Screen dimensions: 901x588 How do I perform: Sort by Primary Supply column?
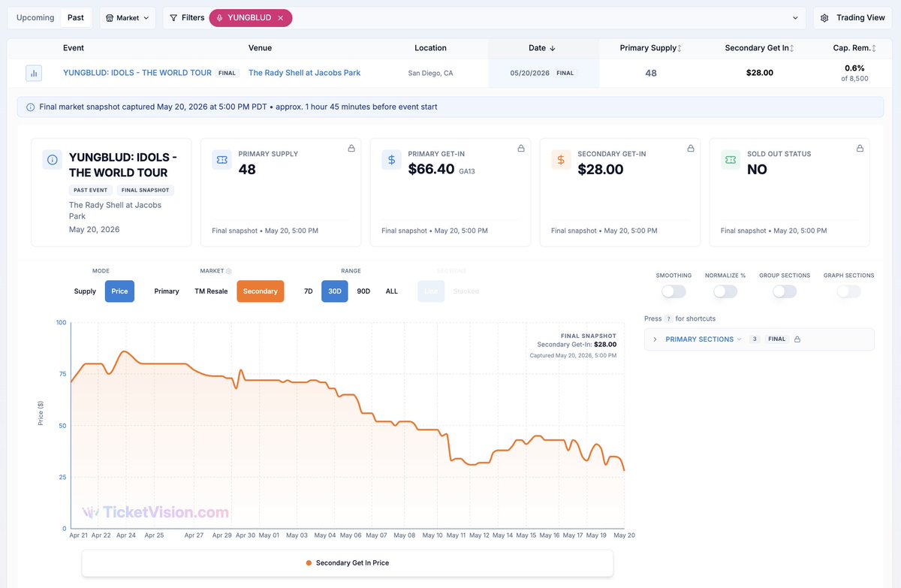click(651, 48)
